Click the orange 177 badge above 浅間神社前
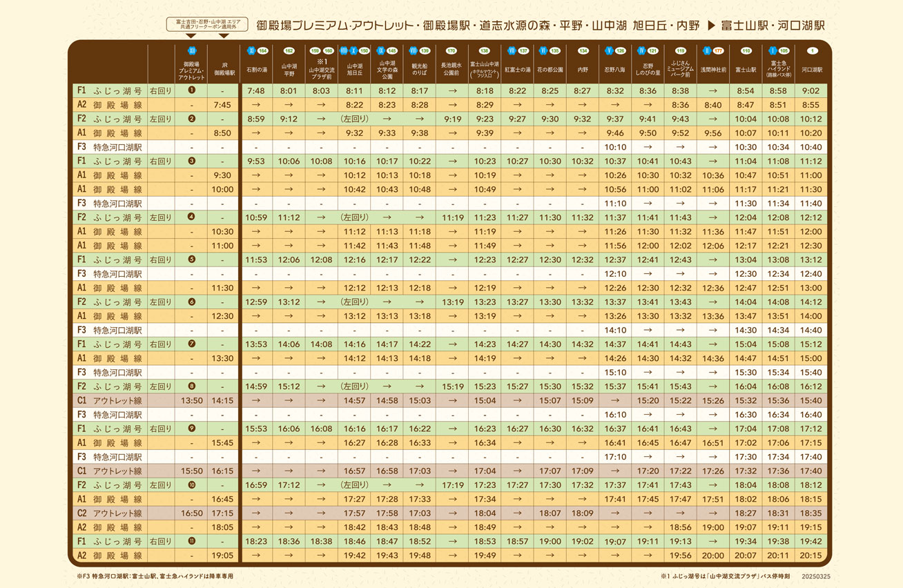903x588 pixels. [x=718, y=51]
